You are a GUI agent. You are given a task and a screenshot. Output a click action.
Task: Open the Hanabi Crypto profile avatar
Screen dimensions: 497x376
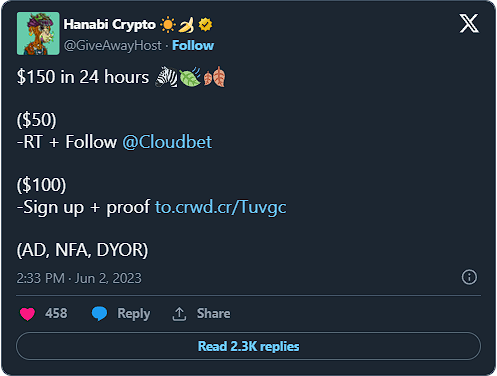tap(38, 34)
